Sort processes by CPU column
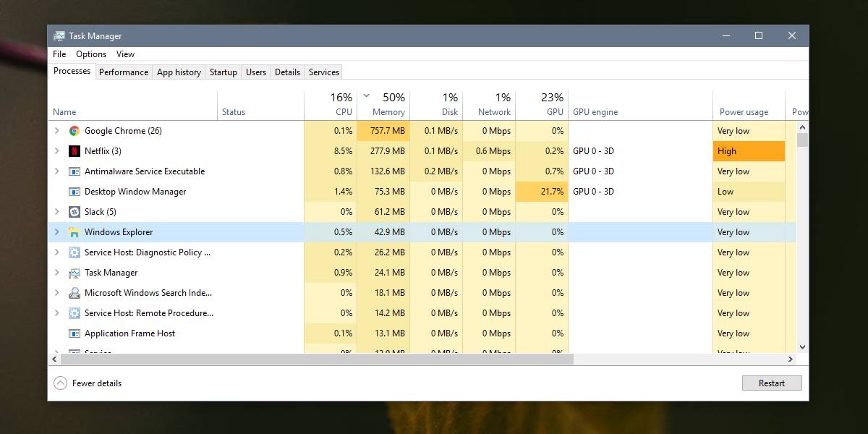 (x=338, y=103)
